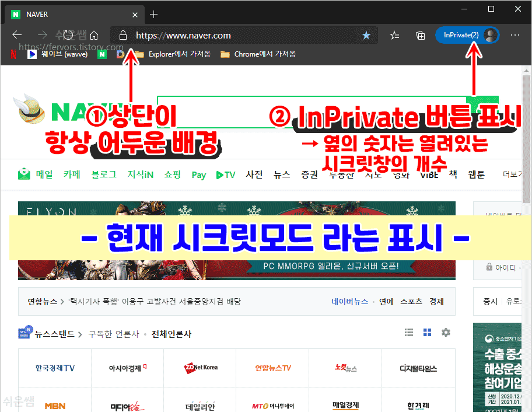Open the Collections icon
This screenshot has height=412, width=532.
[x=421, y=35]
